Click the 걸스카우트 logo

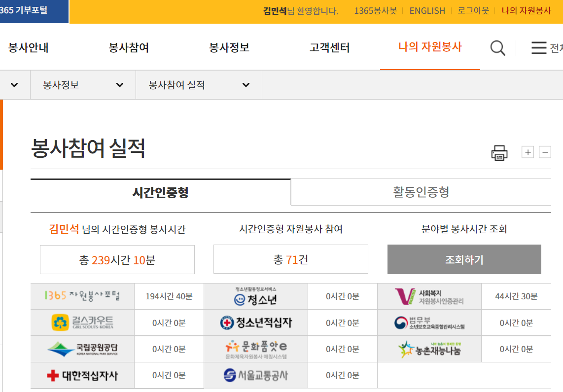(82, 322)
